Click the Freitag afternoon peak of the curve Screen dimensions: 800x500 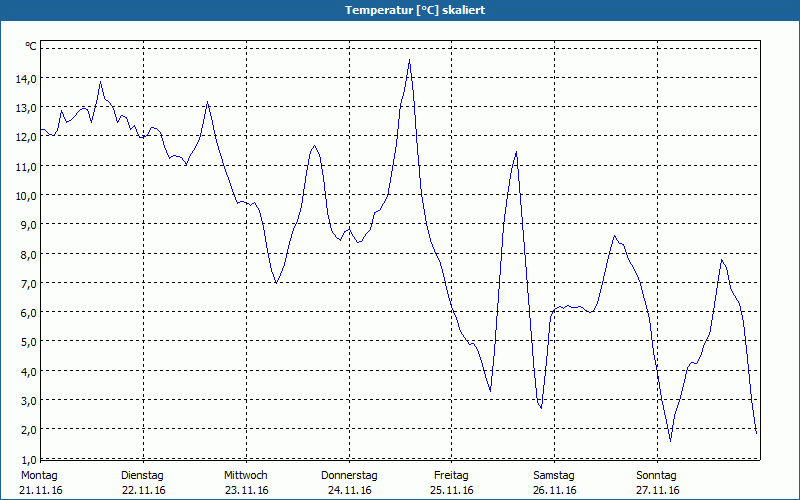516,152
